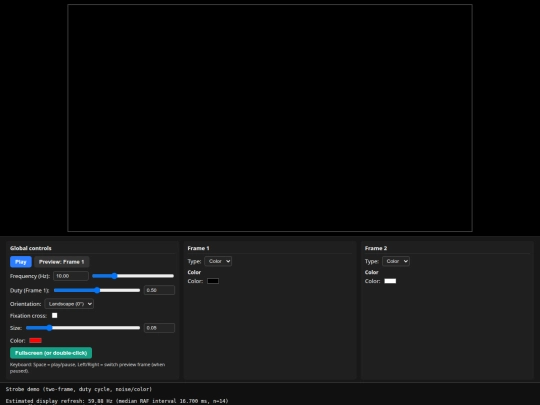Click the 'Global controls' heading text
The image size is (540, 405).
[x=31, y=248]
